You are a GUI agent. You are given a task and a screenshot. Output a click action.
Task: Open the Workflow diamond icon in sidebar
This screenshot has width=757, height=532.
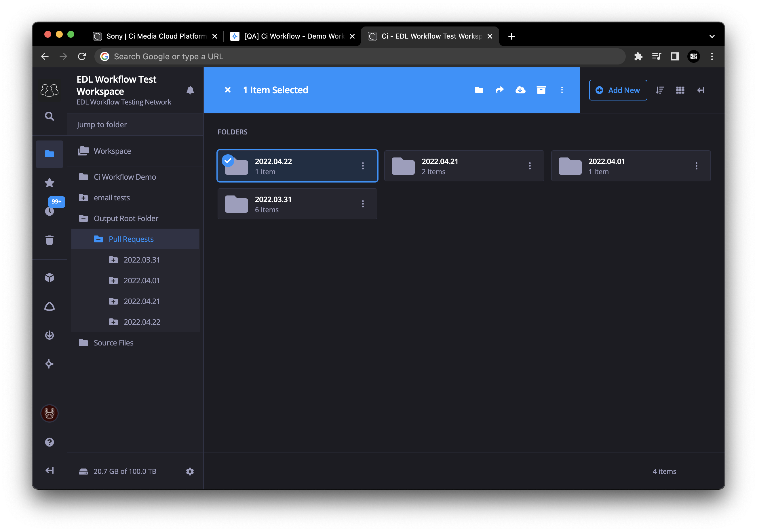pos(50,364)
